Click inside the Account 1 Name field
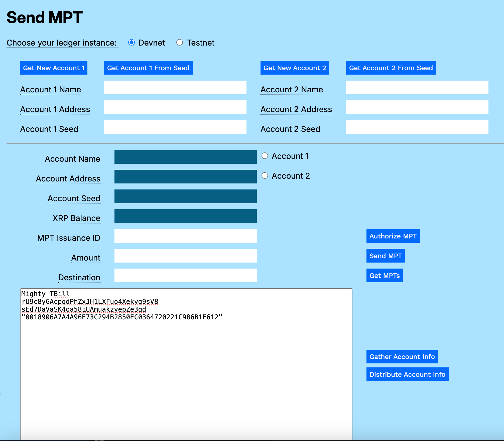 (175, 88)
